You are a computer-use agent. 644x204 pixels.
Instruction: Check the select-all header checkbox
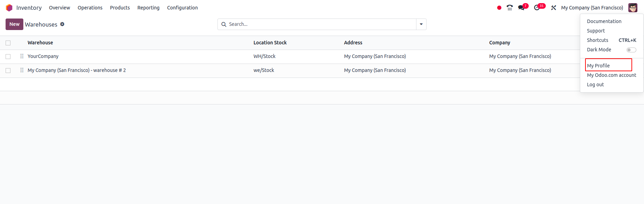coord(8,43)
